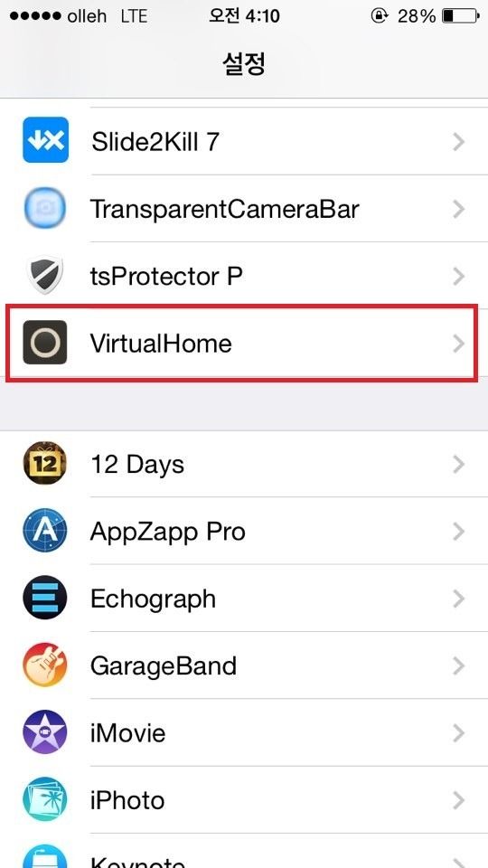
Task: Tap the battery indicator in status bar
Action: pos(460,16)
